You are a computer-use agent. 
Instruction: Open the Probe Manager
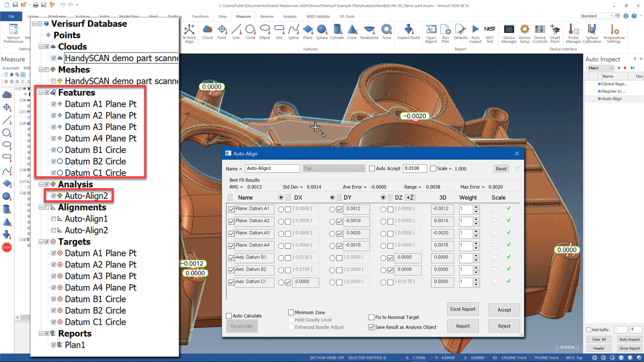573,34
